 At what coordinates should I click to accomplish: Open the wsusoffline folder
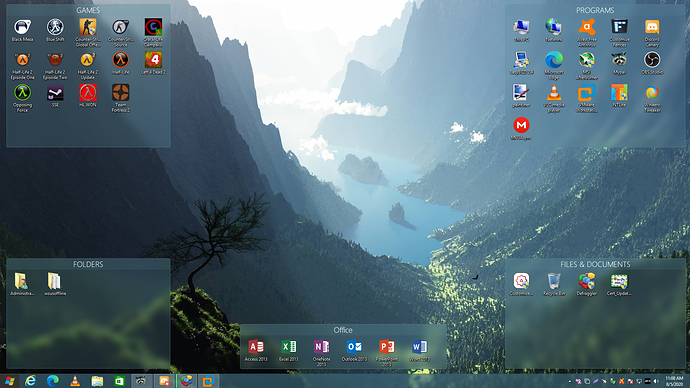55,284
